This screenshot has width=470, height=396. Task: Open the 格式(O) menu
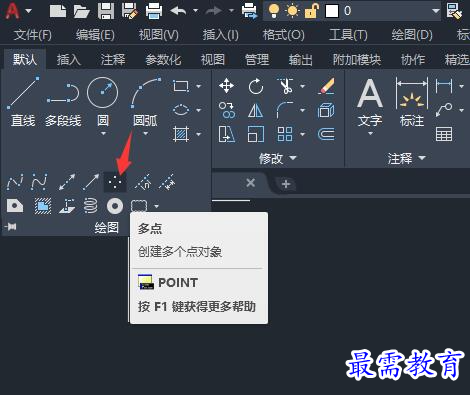[284, 35]
